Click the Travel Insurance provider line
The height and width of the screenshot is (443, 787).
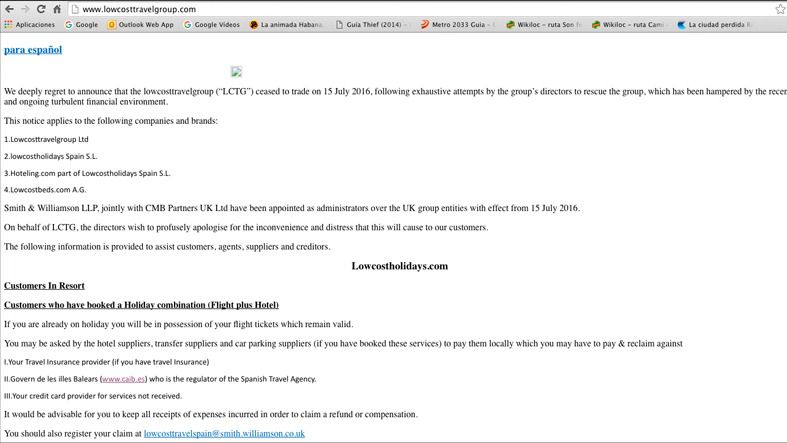pyautogui.click(x=106, y=362)
